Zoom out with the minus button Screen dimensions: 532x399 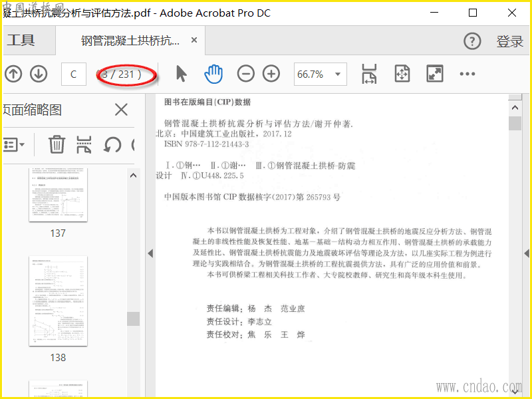coord(245,74)
